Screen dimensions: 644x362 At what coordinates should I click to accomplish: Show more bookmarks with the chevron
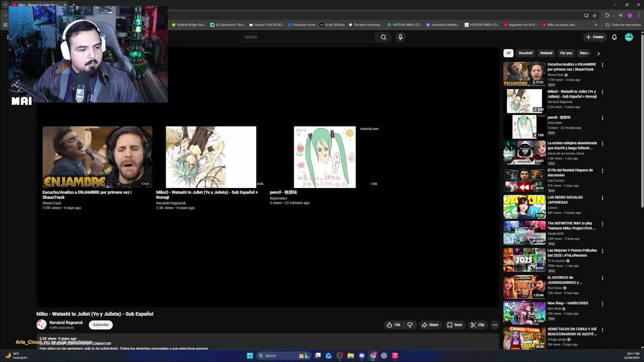tap(596, 25)
